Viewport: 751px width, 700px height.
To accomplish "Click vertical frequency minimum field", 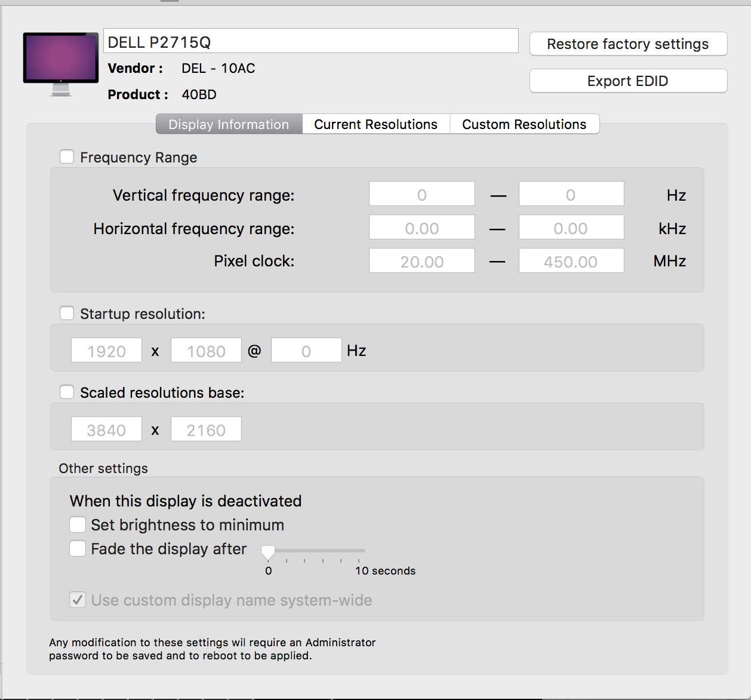I will [422, 194].
